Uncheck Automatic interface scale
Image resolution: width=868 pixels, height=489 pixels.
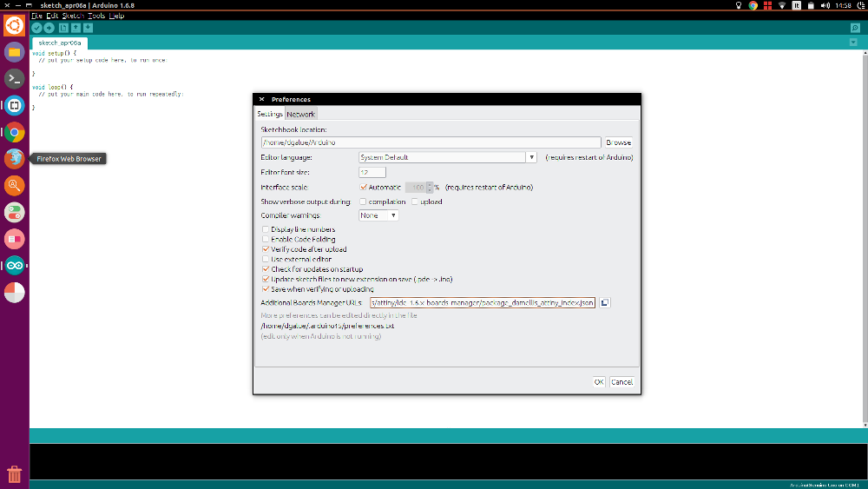pyautogui.click(x=363, y=188)
